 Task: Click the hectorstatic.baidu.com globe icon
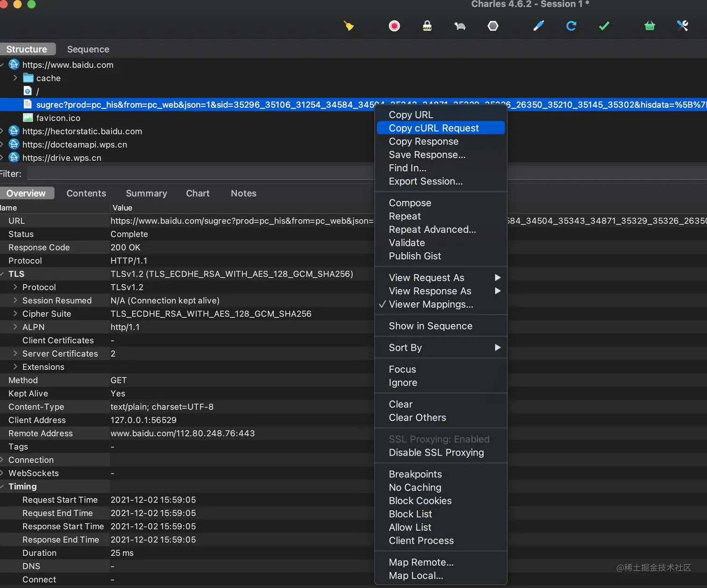click(14, 131)
